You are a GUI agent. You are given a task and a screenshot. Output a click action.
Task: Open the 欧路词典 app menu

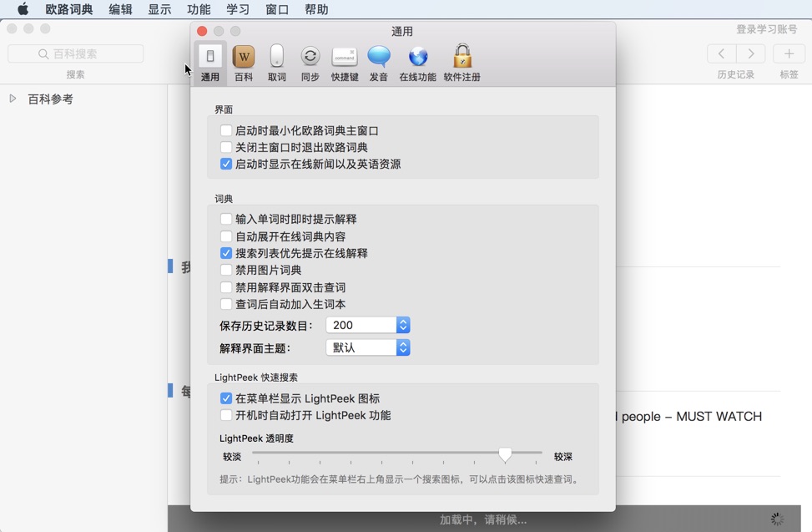pos(69,9)
